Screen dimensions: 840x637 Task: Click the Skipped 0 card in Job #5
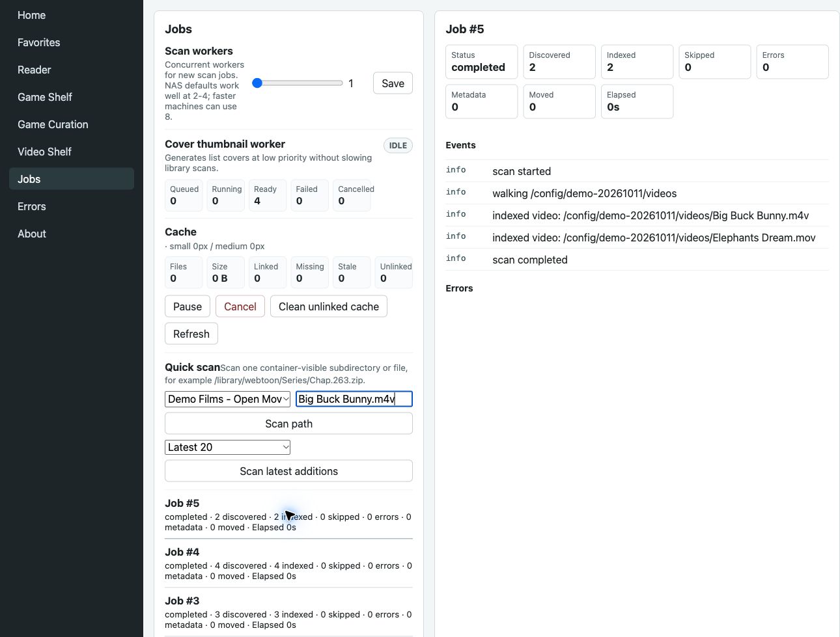coord(714,62)
